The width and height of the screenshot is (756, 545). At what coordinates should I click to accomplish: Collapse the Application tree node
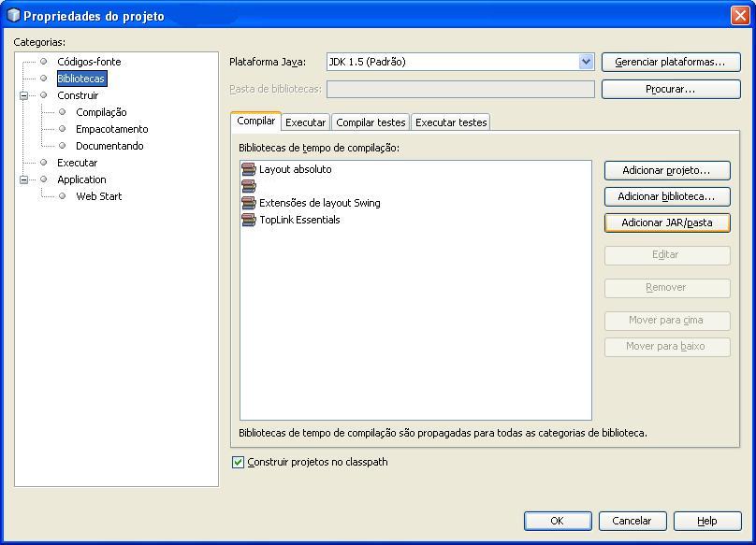(x=23, y=179)
